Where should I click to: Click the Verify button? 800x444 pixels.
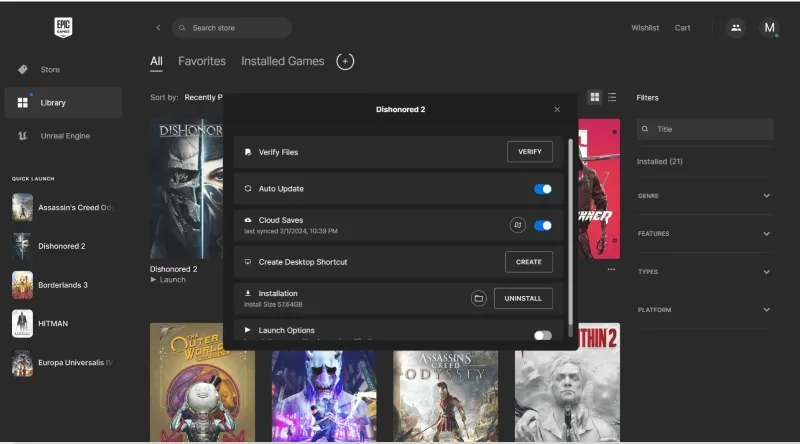coord(530,152)
